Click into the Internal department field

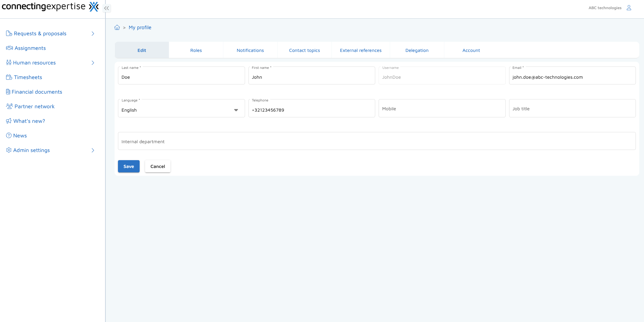376,141
